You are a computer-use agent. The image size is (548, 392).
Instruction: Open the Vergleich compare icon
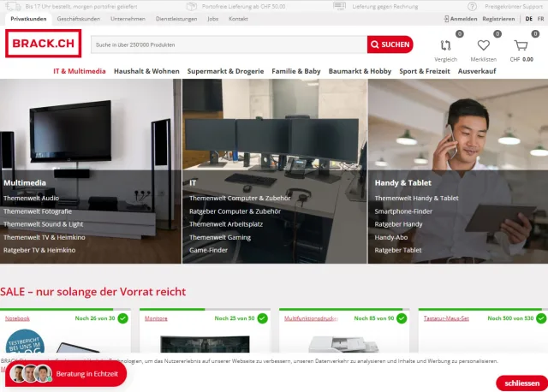(x=445, y=45)
